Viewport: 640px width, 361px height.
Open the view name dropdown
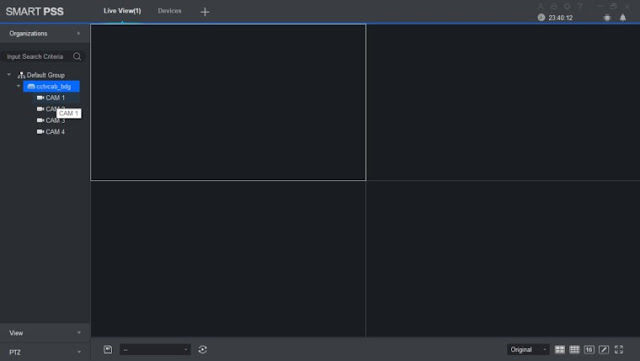(155, 350)
